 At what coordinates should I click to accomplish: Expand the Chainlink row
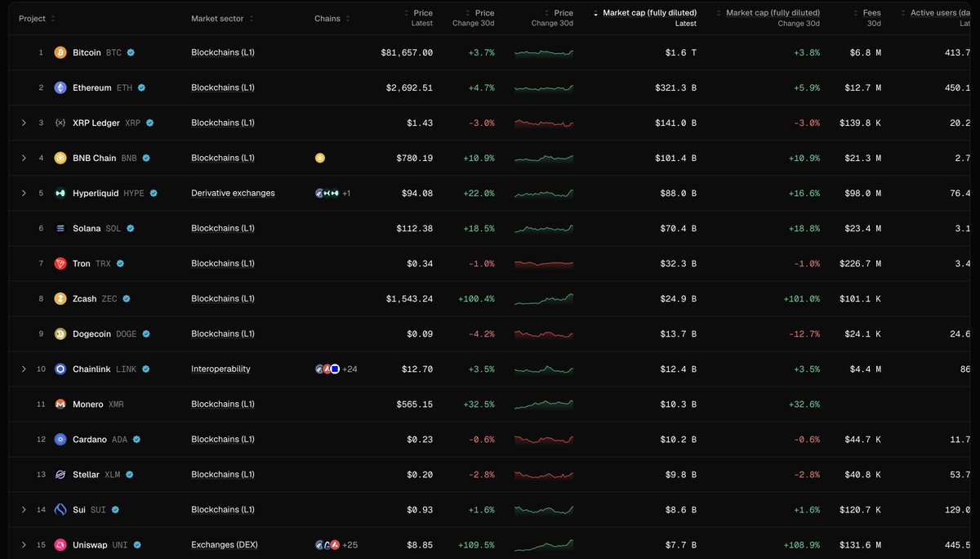[24, 369]
